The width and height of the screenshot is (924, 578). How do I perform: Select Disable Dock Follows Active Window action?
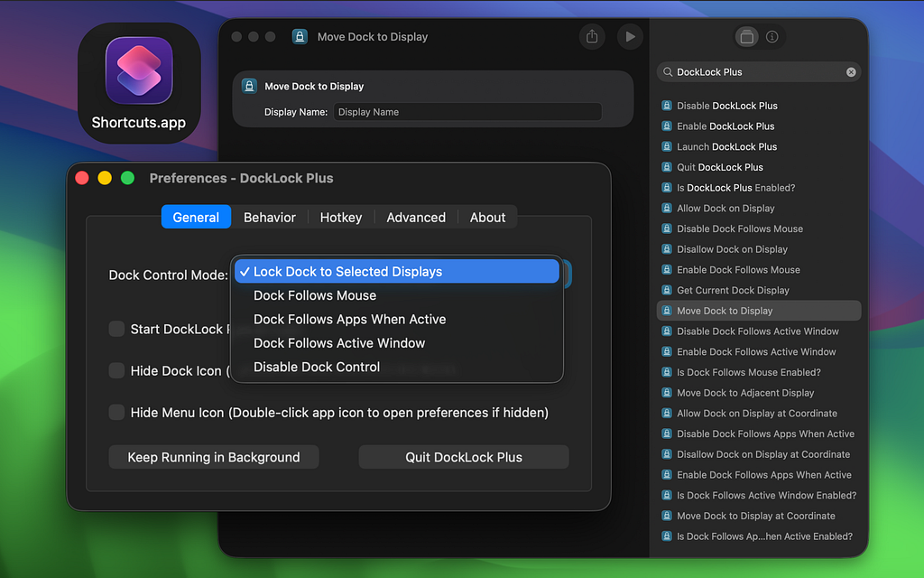[758, 331]
